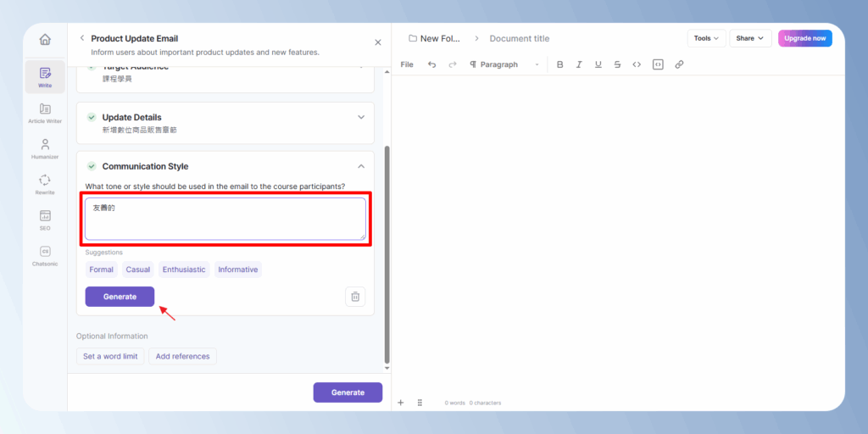Click the form panel vertical scrollbar
This screenshot has height=434, width=868.
pos(387,254)
